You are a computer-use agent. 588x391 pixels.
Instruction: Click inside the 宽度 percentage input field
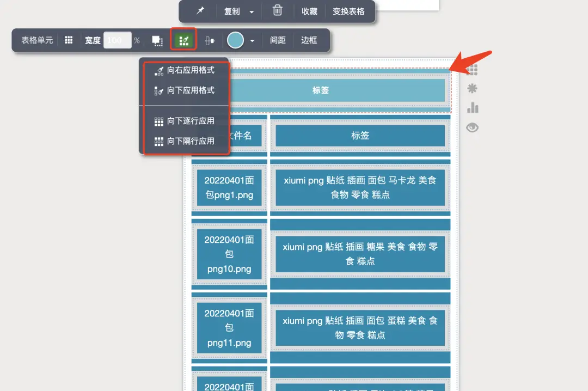117,40
